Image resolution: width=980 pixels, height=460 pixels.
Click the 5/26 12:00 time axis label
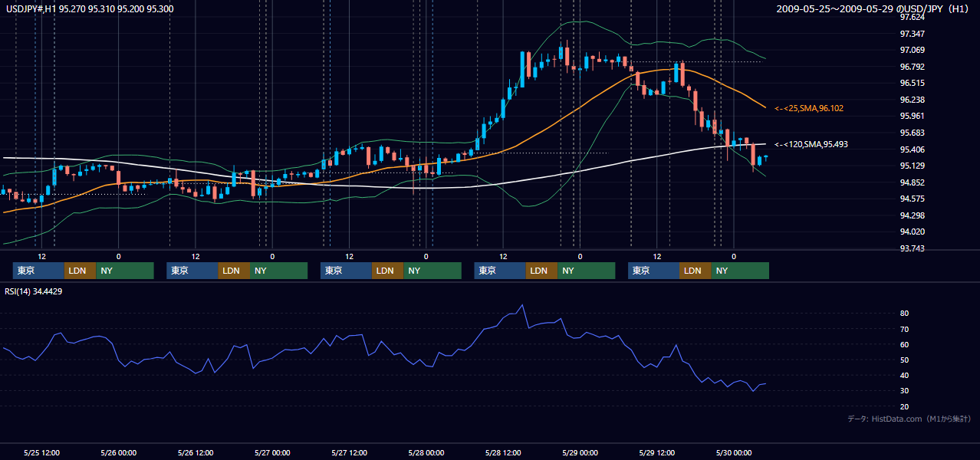pyautogui.click(x=196, y=452)
